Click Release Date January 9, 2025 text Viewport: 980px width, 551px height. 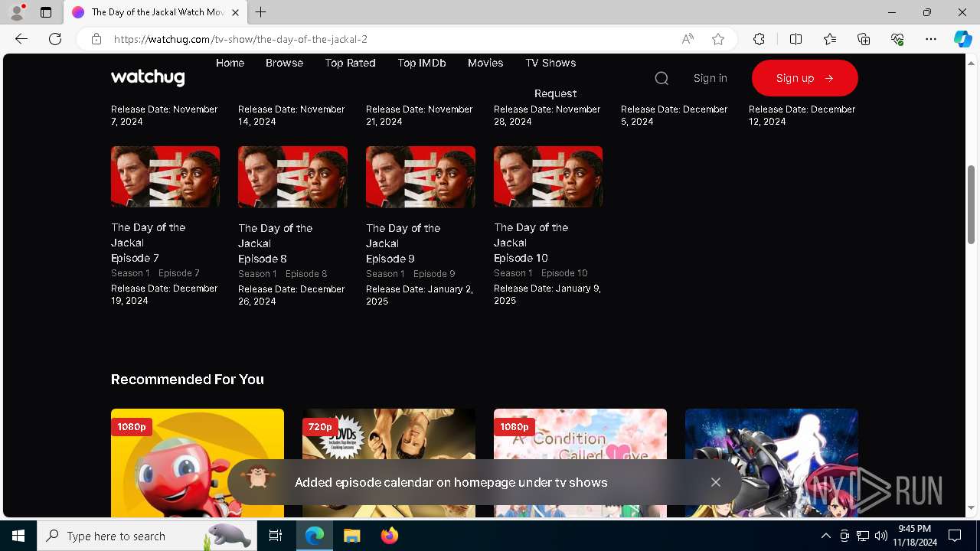coord(547,295)
